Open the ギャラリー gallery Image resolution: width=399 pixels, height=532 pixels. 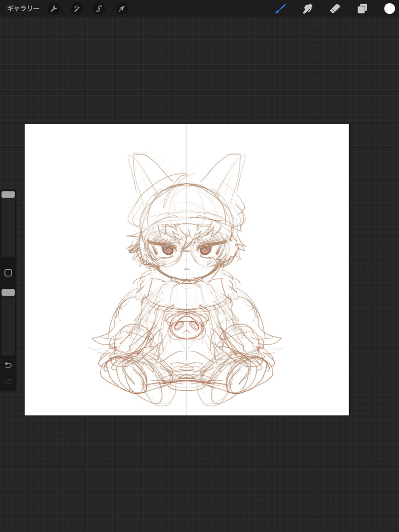tap(23, 8)
